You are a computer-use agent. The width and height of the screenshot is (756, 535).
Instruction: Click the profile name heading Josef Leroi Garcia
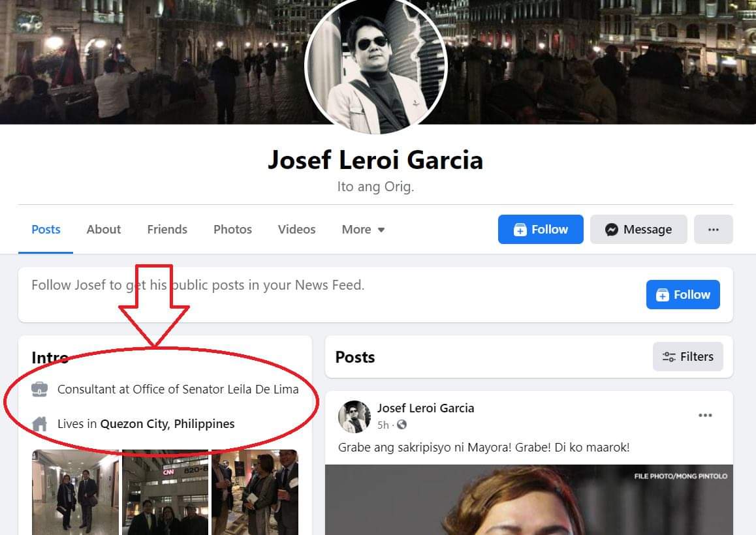click(x=375, y=160)
